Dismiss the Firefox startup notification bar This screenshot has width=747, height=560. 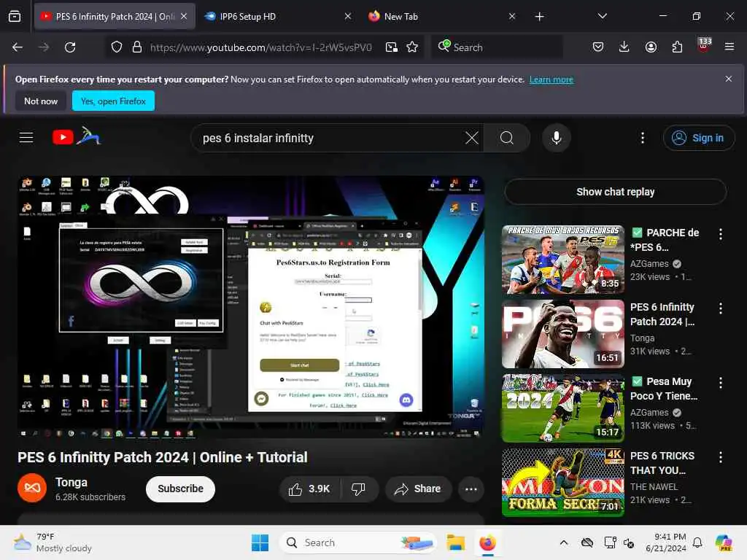point(729,79)
